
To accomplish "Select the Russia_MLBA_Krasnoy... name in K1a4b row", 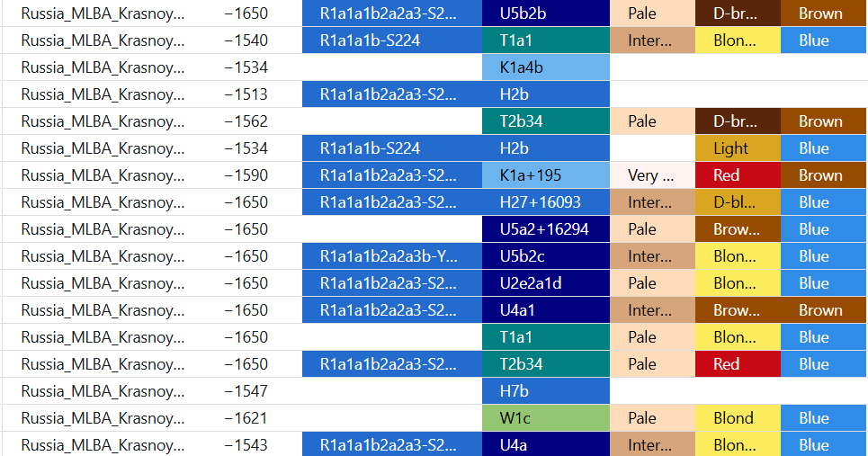I will (x=103, y=67).
